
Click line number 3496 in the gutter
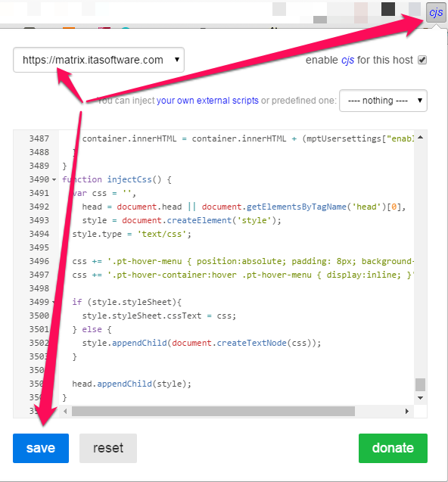[39, 261]
